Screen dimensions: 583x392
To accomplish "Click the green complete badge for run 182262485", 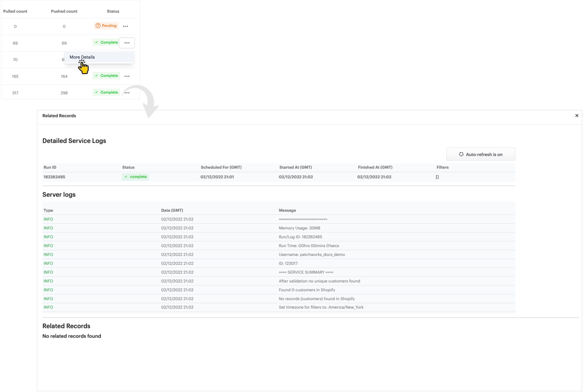I will 136,177.
